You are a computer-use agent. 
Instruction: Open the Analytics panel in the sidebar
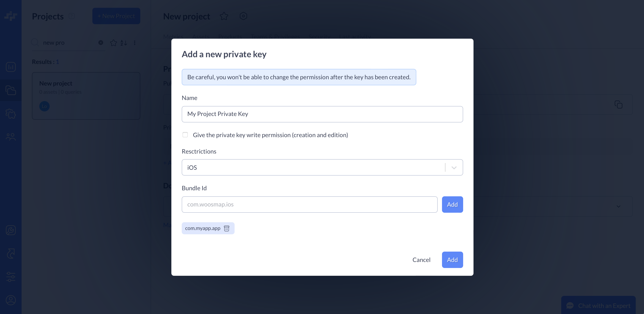point(11,67)
